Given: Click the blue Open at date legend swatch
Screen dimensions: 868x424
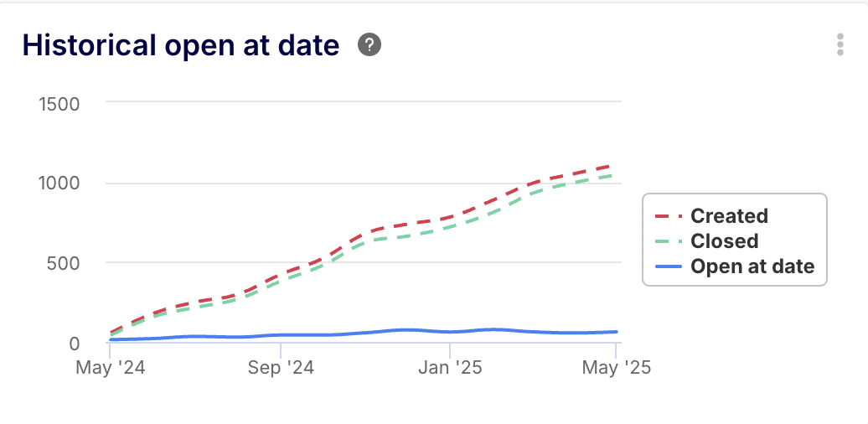Looking at the screenshot, I should pos(669,266).
